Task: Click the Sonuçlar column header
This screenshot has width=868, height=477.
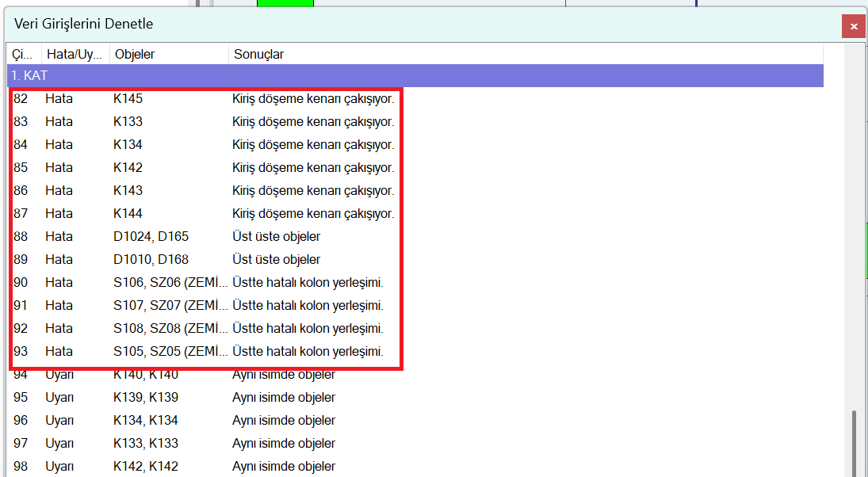Action: [258, 54]
